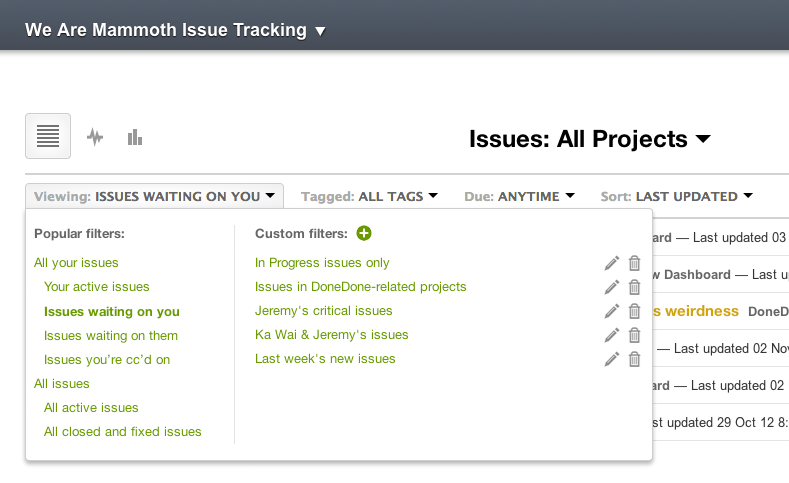Open the activity pulse view icon
Viewport: 789px width, 483px height.
pyautogui.click(x=95, y=137)
